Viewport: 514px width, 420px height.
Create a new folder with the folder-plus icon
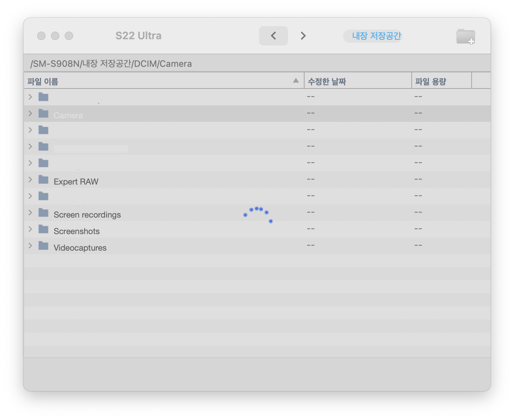coord(466,36)
